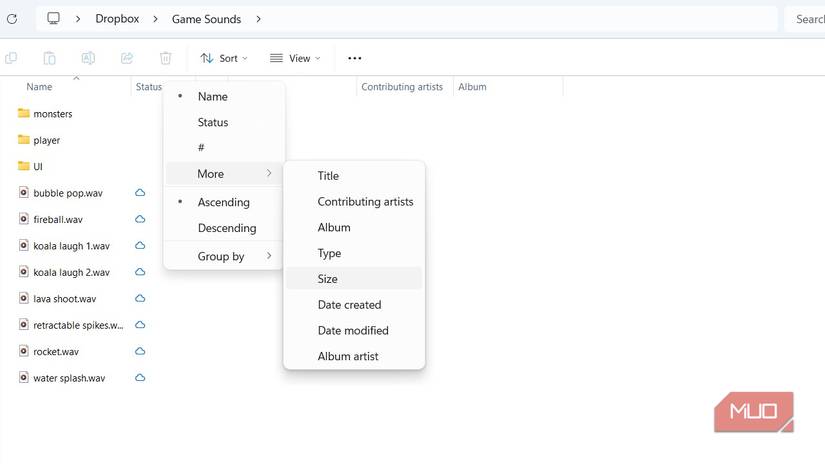Click the Share icon in toolbar
The image size is (825, 464).
coord(127,58)
